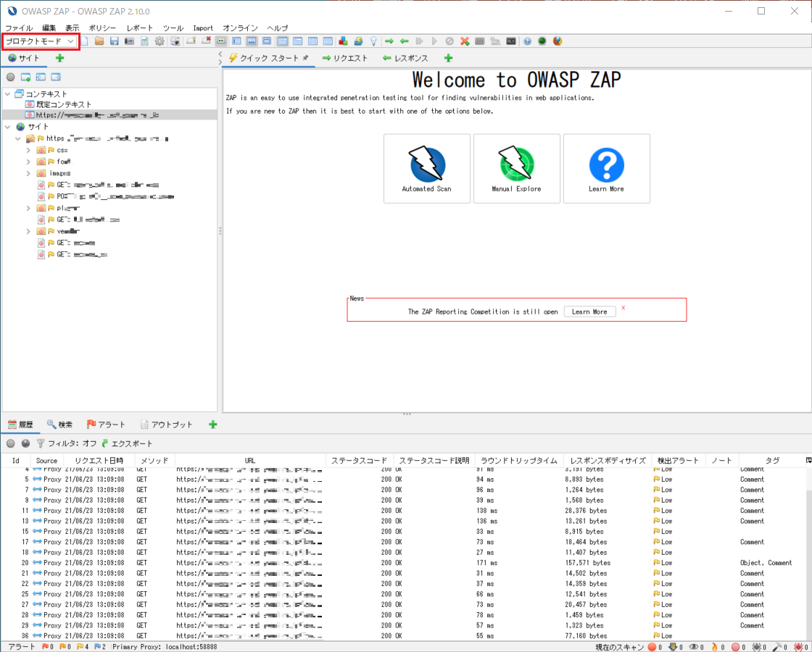Toggle the first tab layout icon in toolbar
812x652 pixels.
(236, 41)
